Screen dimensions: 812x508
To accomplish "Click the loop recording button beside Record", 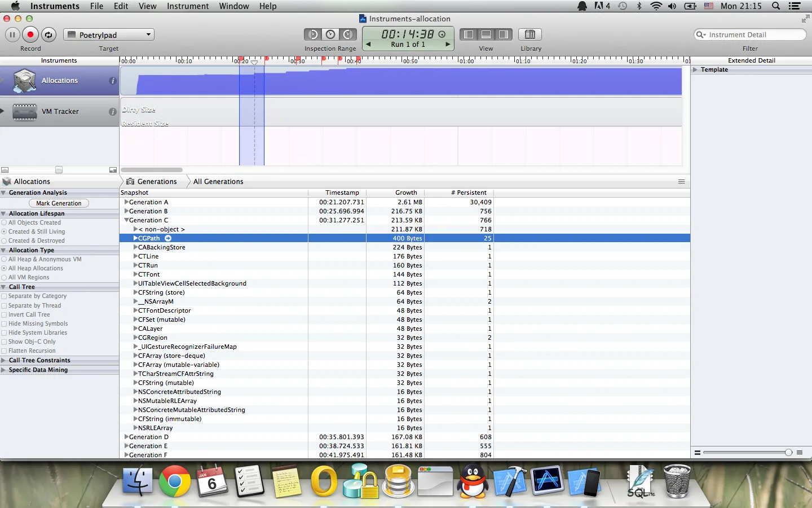I will pos(48,34).
